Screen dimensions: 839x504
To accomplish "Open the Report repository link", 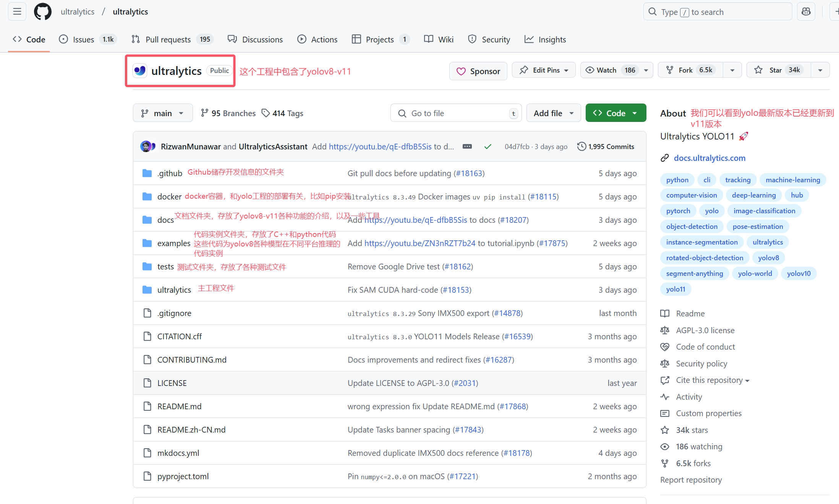I will pyautogui.click(x=691, y=480).
